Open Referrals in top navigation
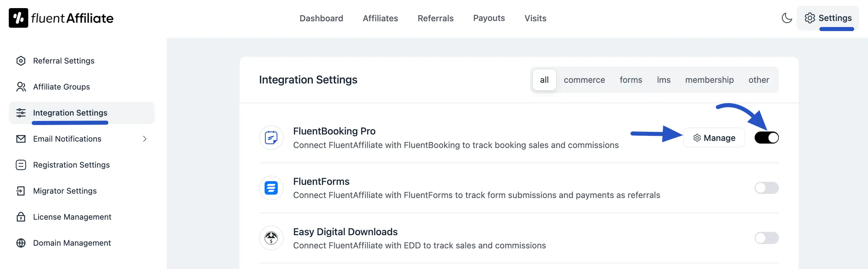The width and height of the screenshot is (868, 269). pos(436,18)
